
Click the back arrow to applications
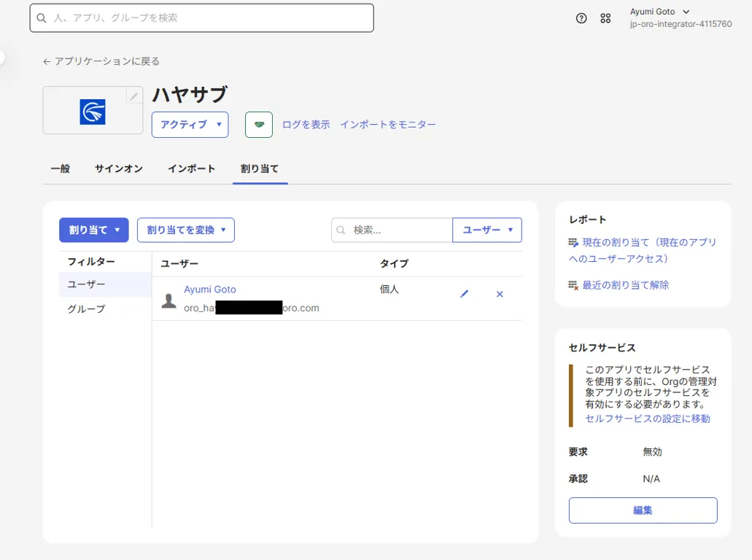pos(47,61)
